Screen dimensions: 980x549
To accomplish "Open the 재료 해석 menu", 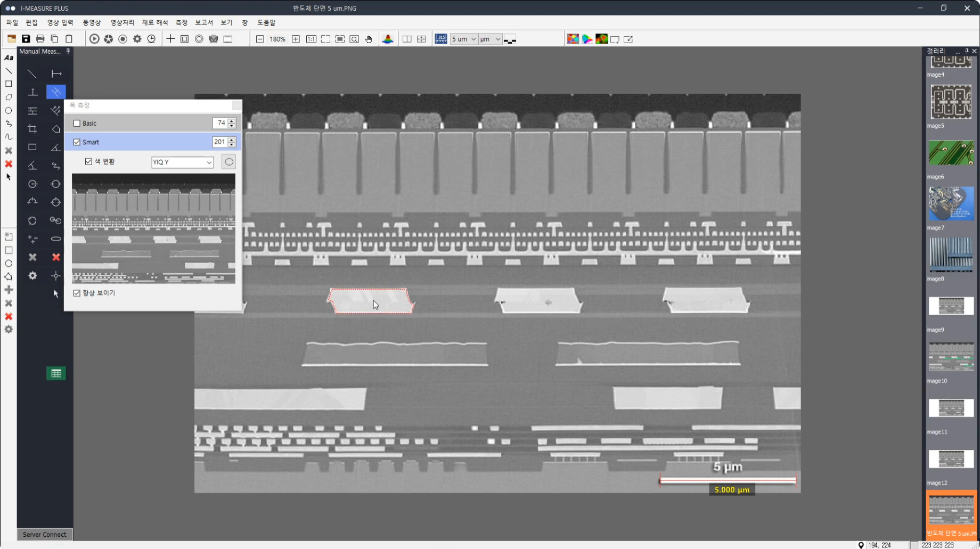I will [155, 22].
